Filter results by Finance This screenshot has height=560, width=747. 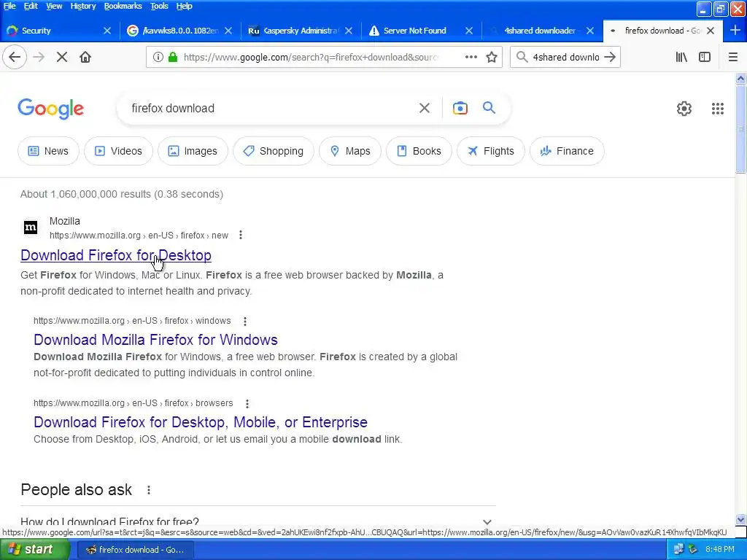click(x=567, y=151)
